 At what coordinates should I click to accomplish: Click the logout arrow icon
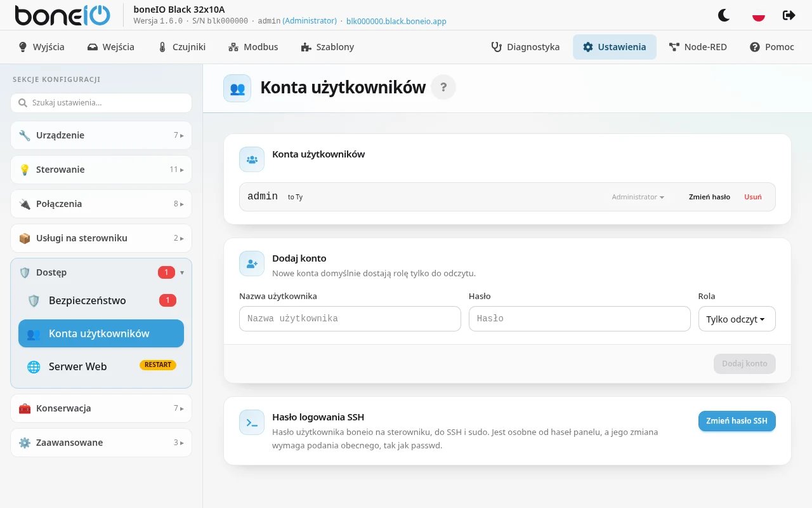point(789,15)
